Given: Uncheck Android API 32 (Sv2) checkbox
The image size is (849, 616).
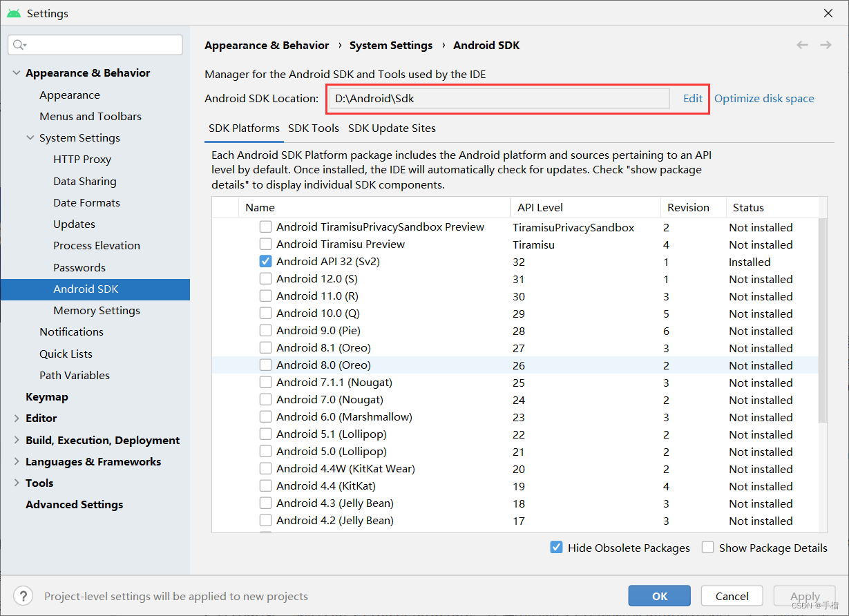Looking at the screenshot, I should (265, 261).
